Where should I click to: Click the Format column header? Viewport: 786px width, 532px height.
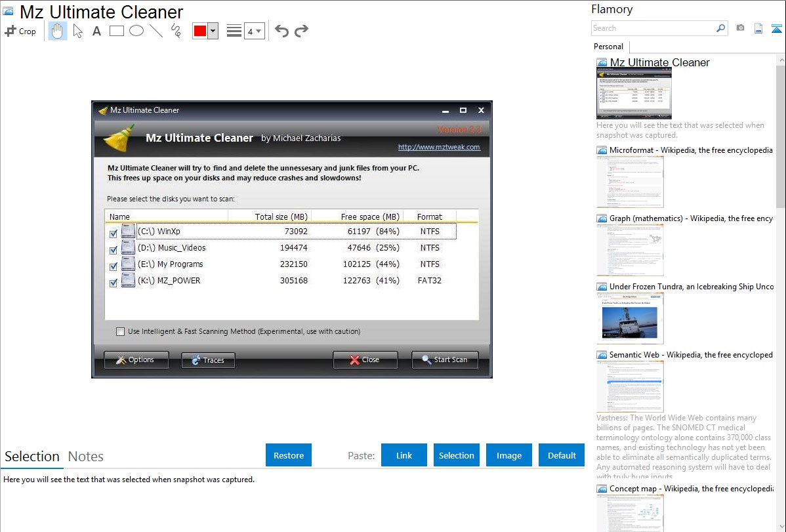pos(430,216)
